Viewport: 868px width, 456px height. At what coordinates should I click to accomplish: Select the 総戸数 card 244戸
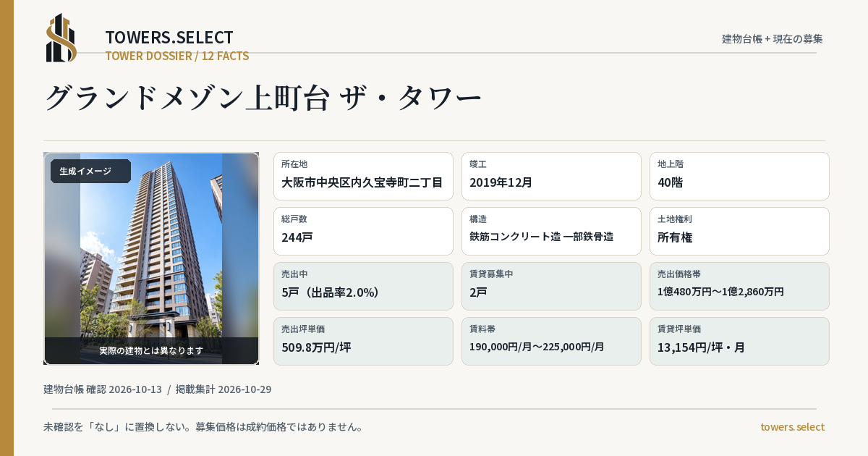click(x=363, y=231)
